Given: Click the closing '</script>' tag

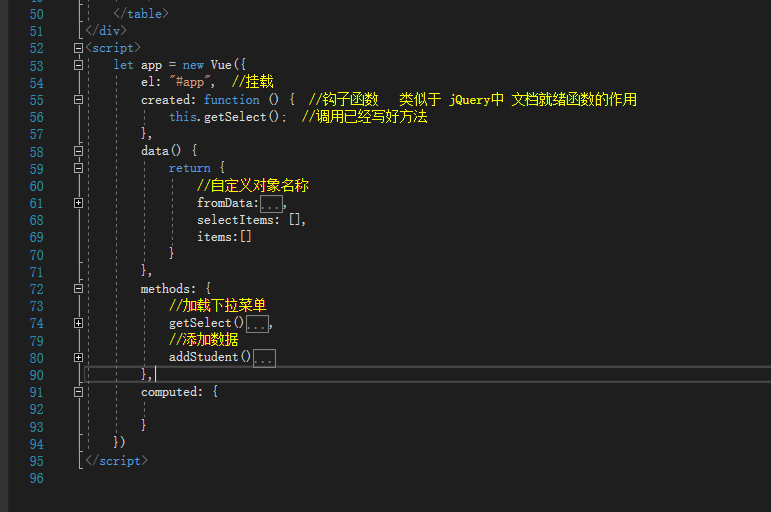Looking at the screenshot, I should (116, 461).
